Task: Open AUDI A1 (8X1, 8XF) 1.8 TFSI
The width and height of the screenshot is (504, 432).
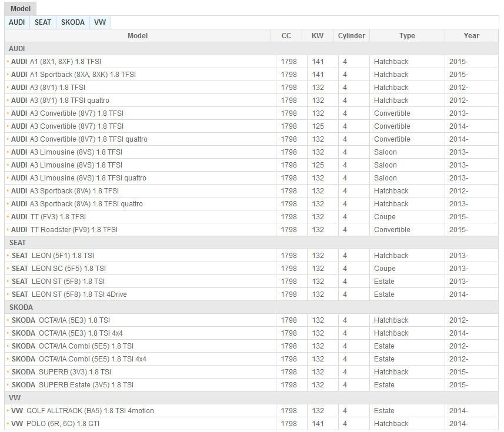Action: tap(56, 62)
